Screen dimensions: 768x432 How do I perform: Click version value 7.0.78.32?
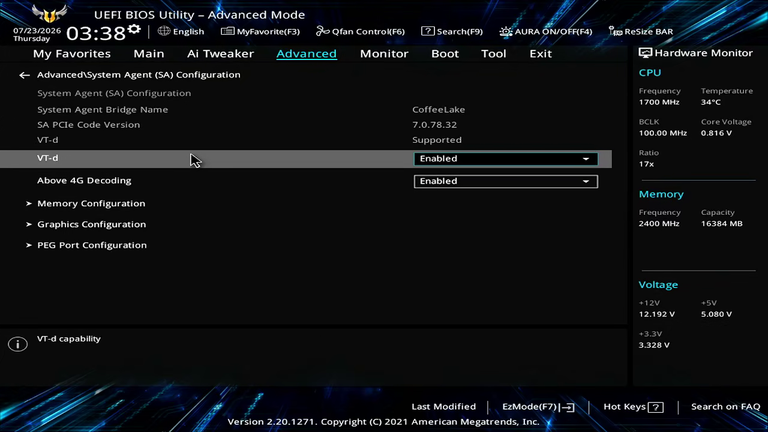tap(434, 124)
